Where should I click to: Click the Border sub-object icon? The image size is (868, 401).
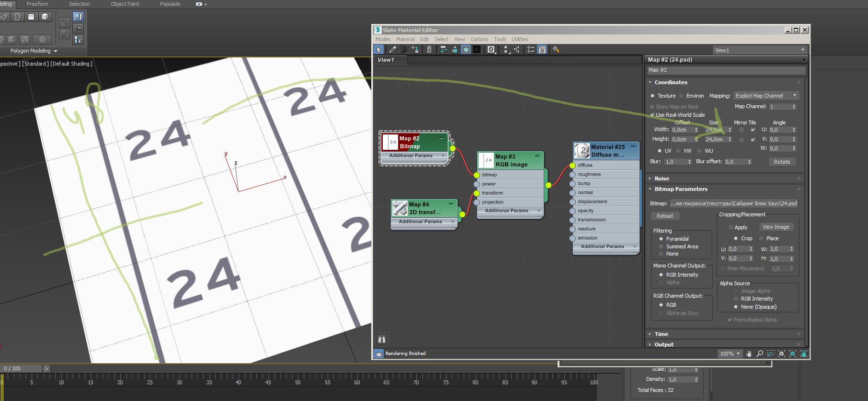click(17, 17)
